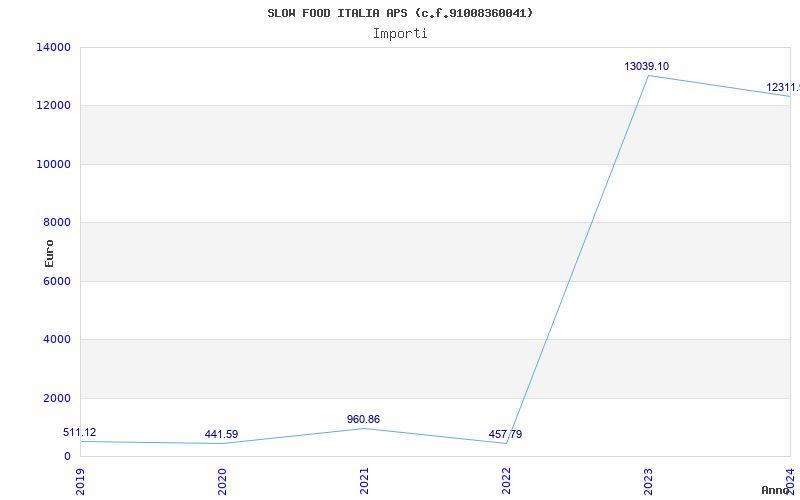Click the 2019 x-axis year label
This screenshot has width=800, height=500.
(80, 481)
